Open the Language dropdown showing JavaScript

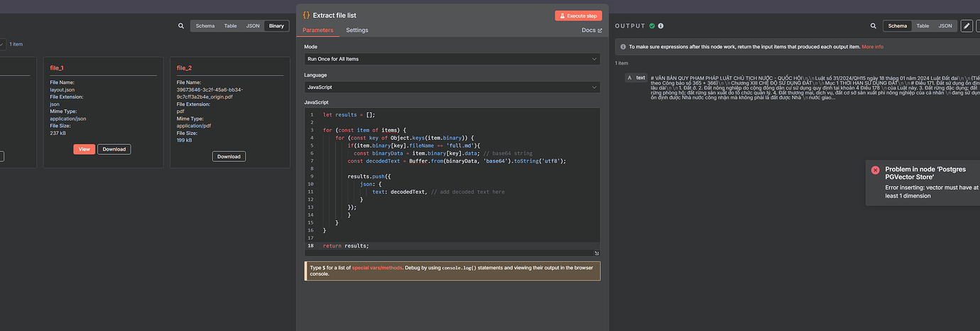coord(452,87)
